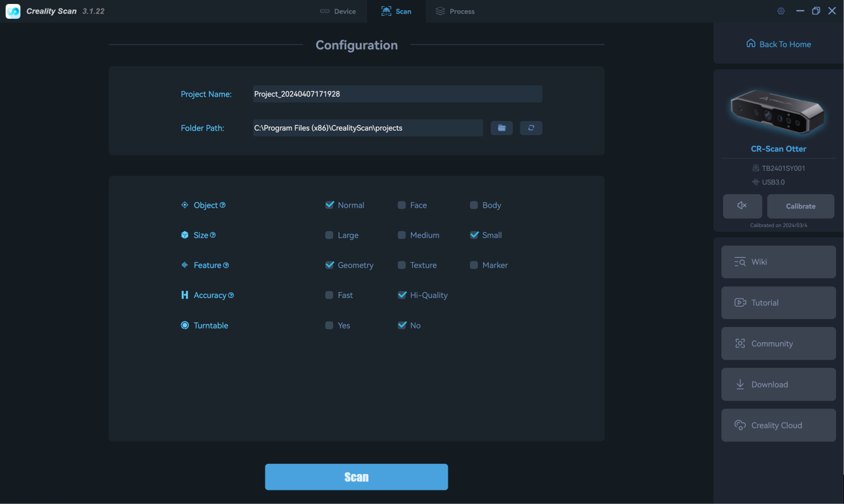Open the Tutorial button

pyautogui.click(x=779, y=303)
